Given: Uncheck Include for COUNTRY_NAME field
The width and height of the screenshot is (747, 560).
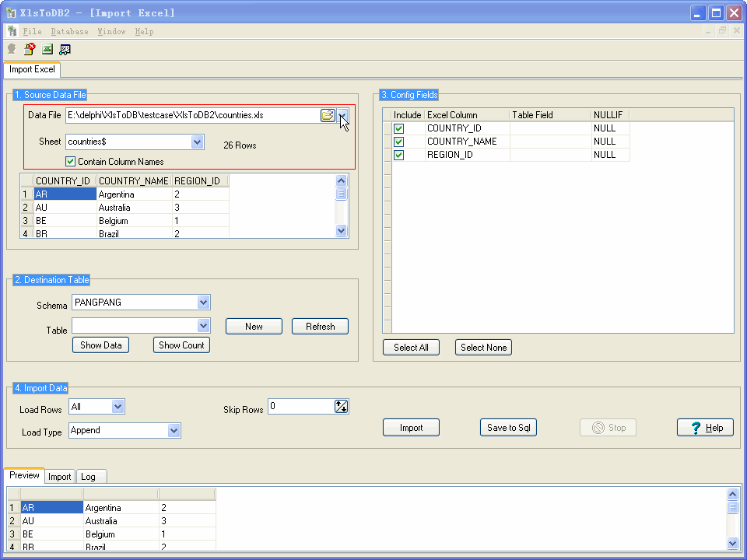Looking at the screenshot, I should click(x=398, y=142).
